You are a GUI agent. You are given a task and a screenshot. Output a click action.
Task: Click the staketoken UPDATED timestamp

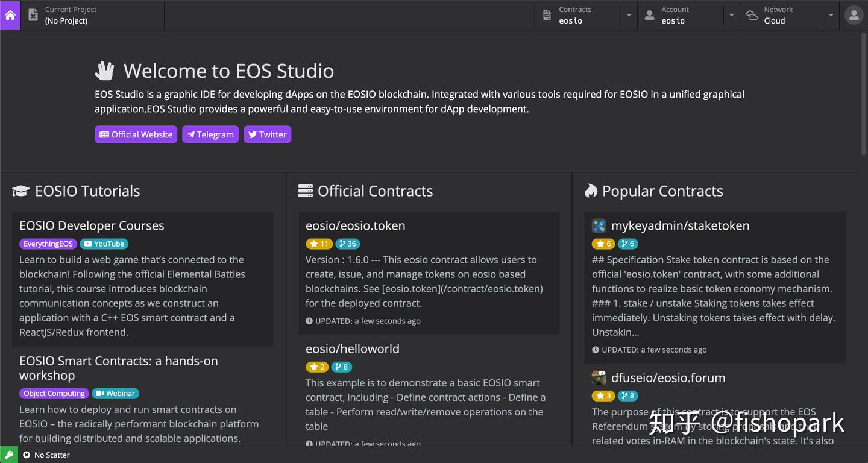pyautogui.click(x=649, y=350)
